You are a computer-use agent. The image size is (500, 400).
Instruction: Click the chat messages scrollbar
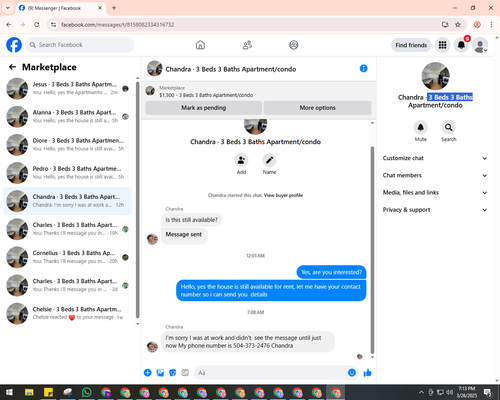pyautogui.click(x=372, y=250)
